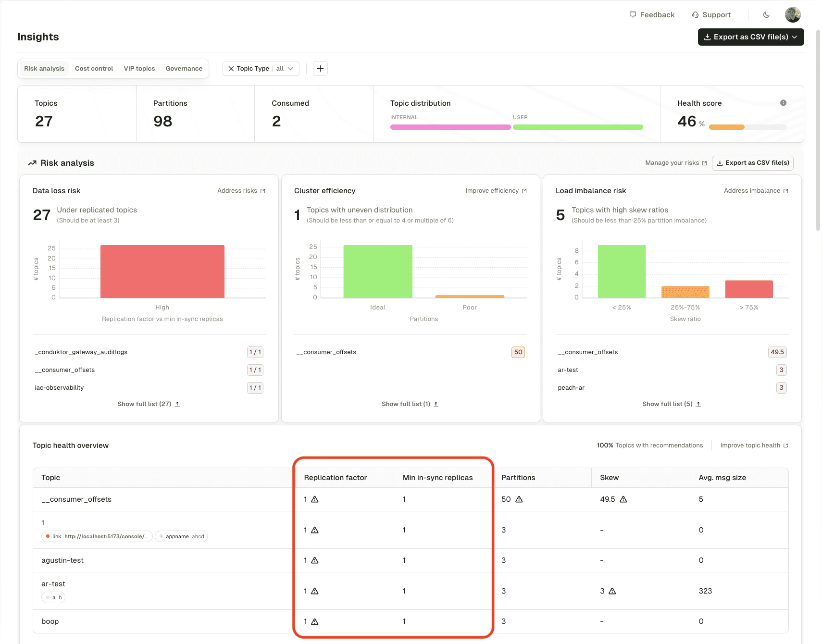
Task: Toggle dark mode via the moon icon
Action: point(766,14)
